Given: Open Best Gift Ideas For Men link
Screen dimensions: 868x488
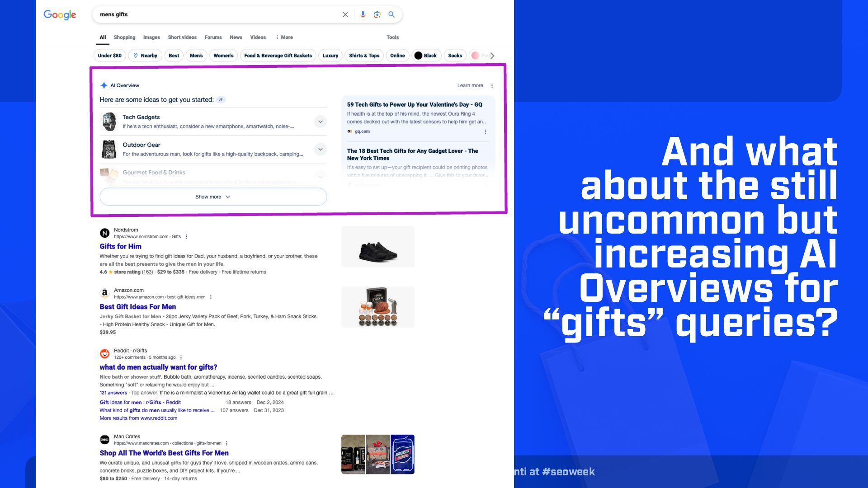Looking at the screenshot, I should (x=137, y=307).
